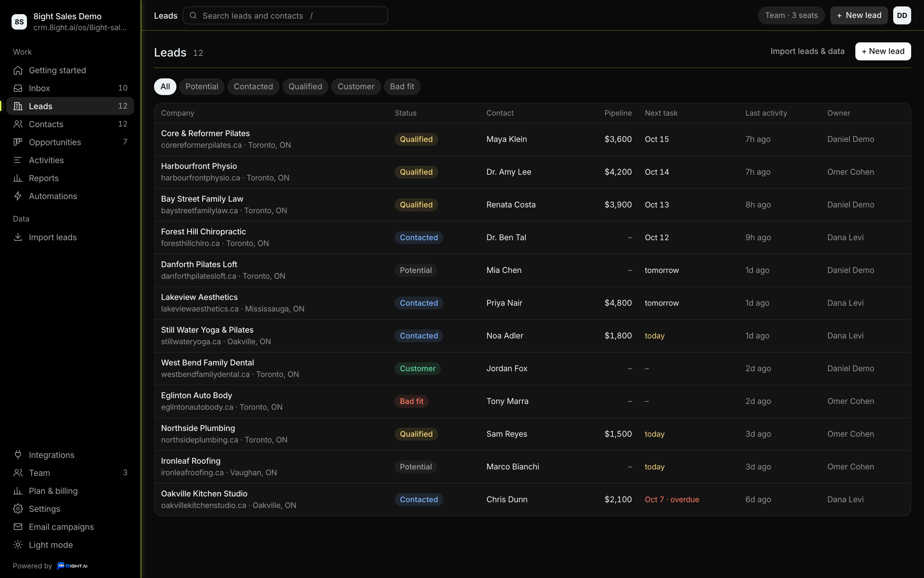Screen dimensions: 924x578
Task: Click the Inbox tray icon in sidebar
Action: pos(18,88)
